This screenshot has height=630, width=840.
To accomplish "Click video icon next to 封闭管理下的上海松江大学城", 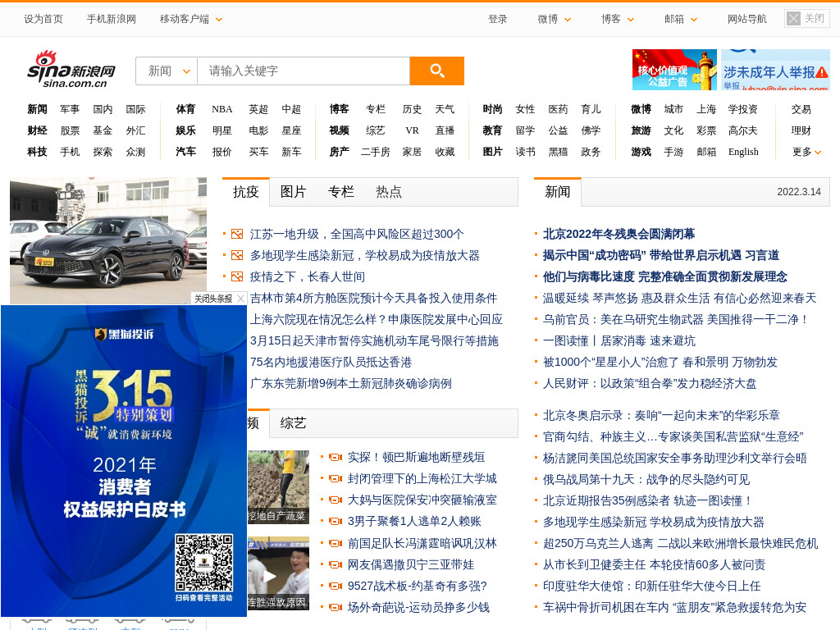I will point(336,478).
